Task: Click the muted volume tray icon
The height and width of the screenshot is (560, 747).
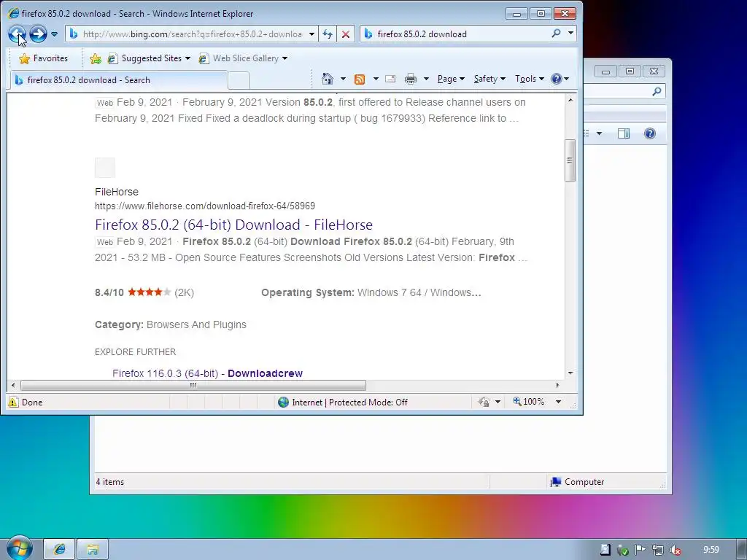Action: (675, 550)
